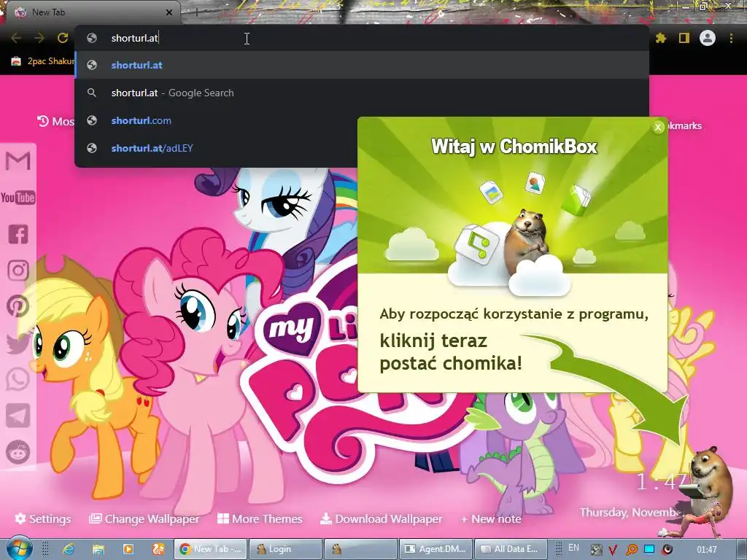Screen dimensions: 747x560
Task: Select the 'shorturl.at - Google Search' suggestion
Action: point(362,93)
